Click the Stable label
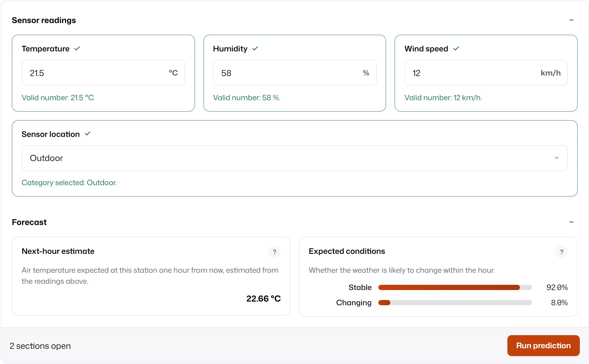Viewport: 589px width, 364px height. click(360, 287)
